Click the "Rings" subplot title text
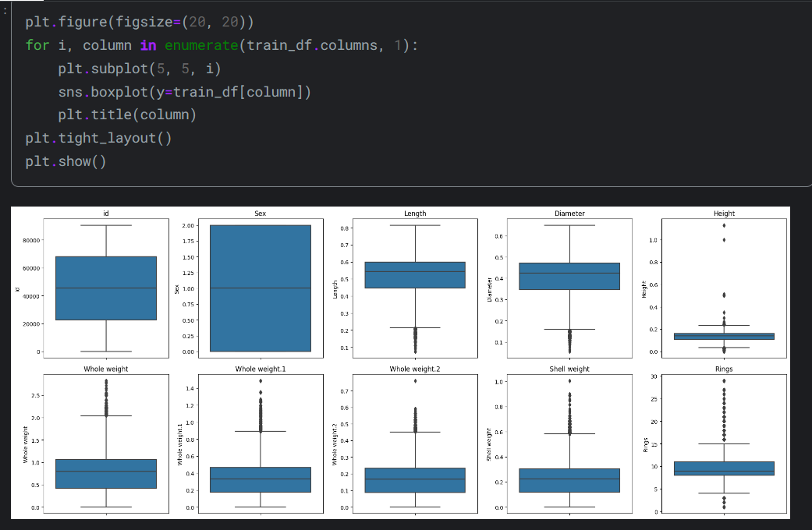 pos(724,369)
